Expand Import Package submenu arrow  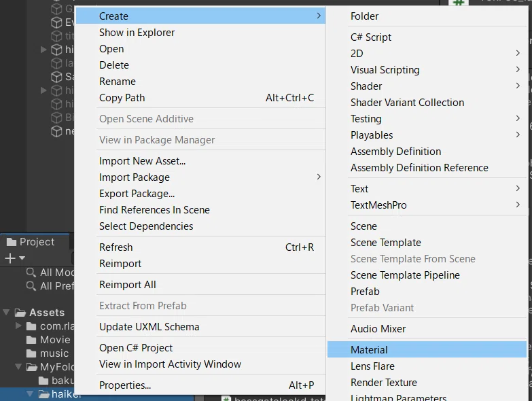[319, 177]
